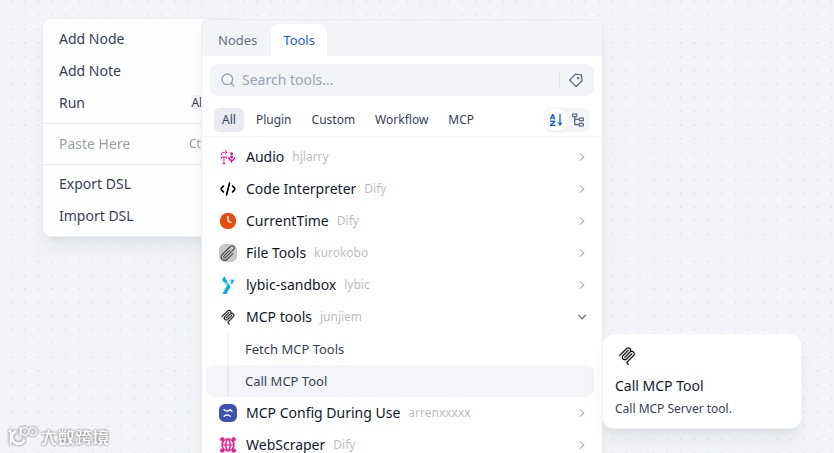Image resolution: width=834 pixels, height=453 pixels.
Task: Toggle alphabetical sort view button
Action: tap(556, 120)
